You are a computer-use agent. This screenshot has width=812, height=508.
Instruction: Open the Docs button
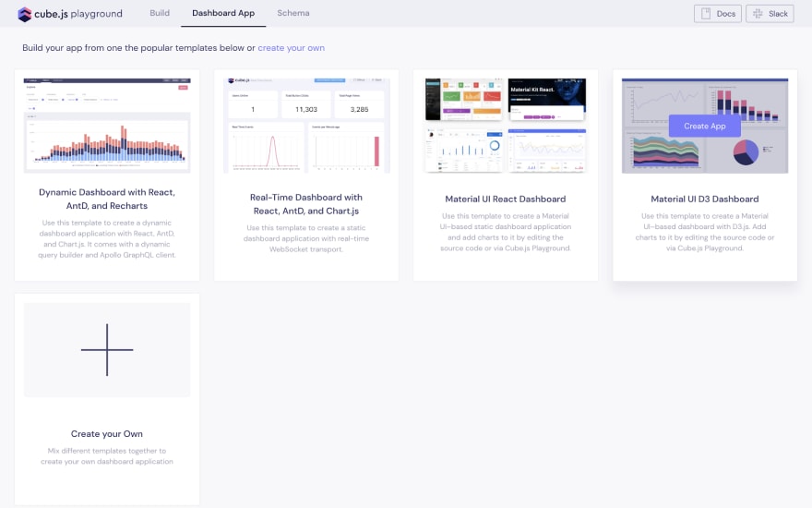click(718, 14)
